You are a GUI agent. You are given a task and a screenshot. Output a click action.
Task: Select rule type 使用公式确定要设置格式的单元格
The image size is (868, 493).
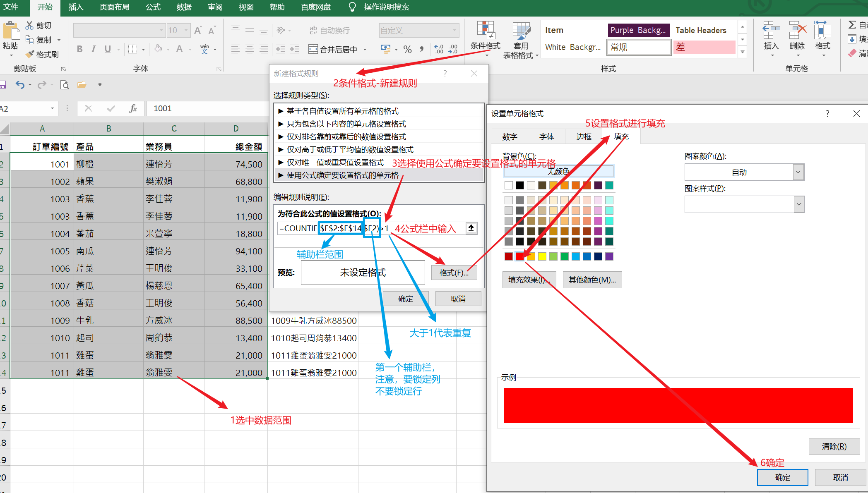click(x=379, y=175)
